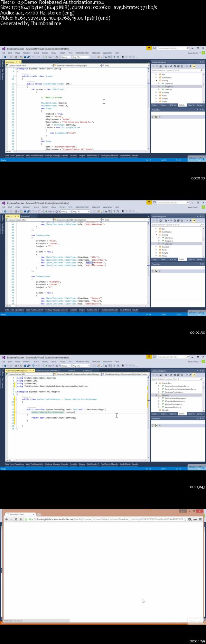Click the Chrome new tab button
Image resolution: width=206 pixels, height=644 pixels.
tap(39, 514)
